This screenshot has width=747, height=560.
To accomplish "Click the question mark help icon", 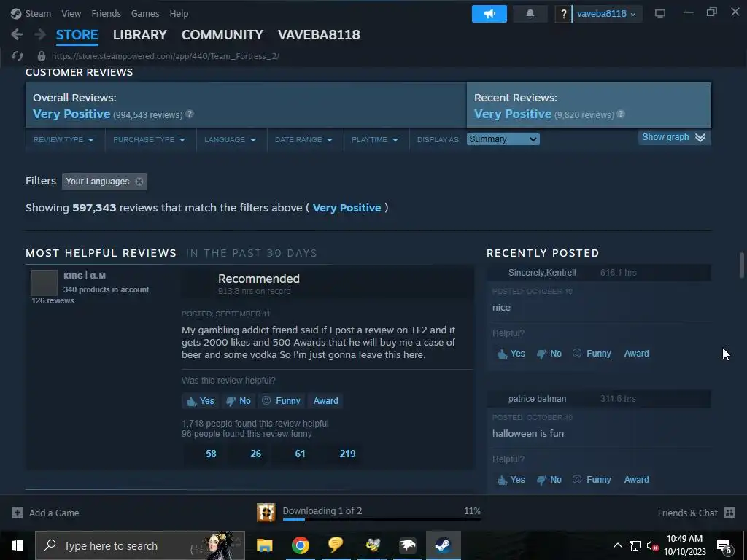I will tap(564, 14).
